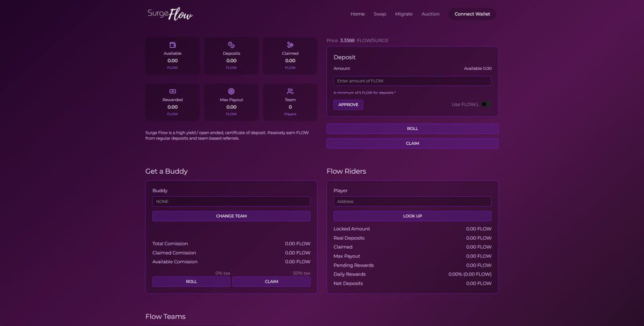Click the Team 0 Players card value
Image resolution: width=644 pixels, height=326 pixels.
[290, 107]
